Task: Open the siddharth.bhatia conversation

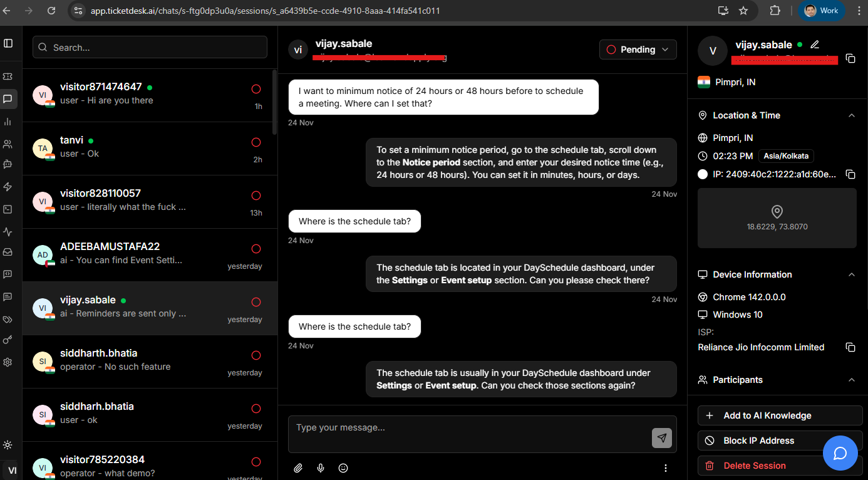Action: pos(150,362)
